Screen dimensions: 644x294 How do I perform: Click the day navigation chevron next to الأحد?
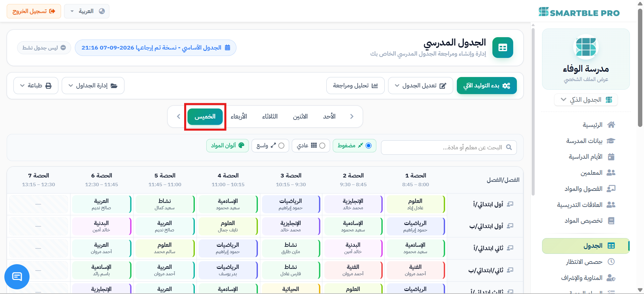click(352, 117)
